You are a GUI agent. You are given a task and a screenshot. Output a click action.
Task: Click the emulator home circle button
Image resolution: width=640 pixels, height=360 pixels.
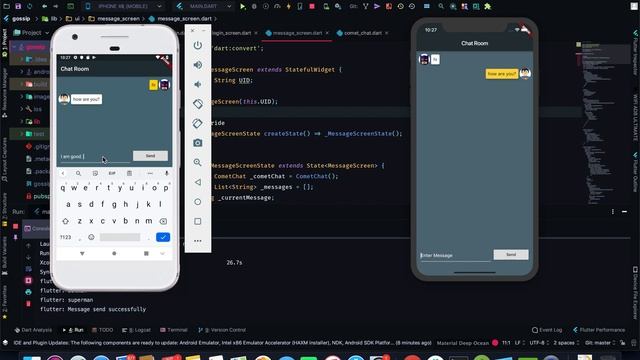pos(198,202)
